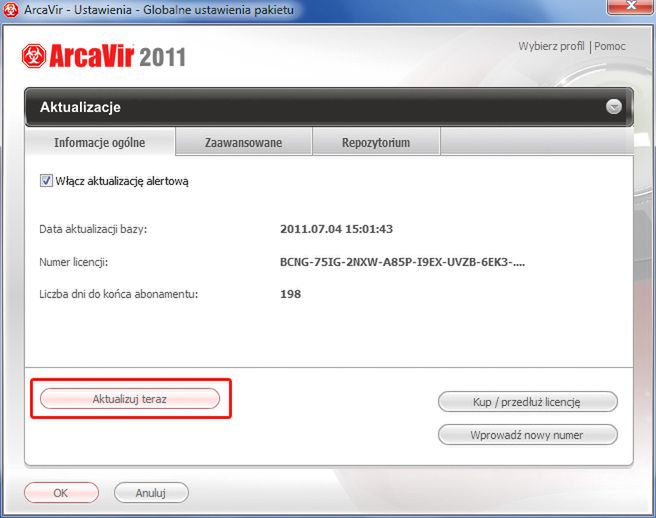This screenshot has width=656, height=518.
Task: Open Wybierz profil link
Action: [551, 46]
